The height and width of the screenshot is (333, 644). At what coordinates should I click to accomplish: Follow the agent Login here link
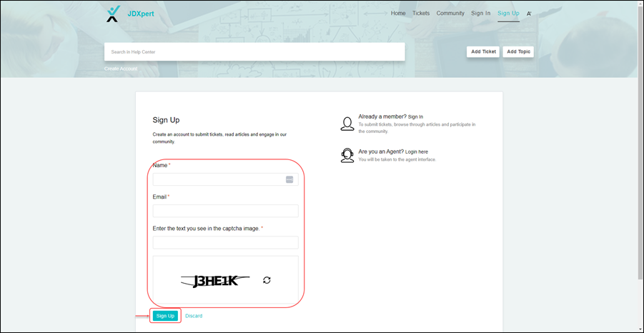coord(417,152)
